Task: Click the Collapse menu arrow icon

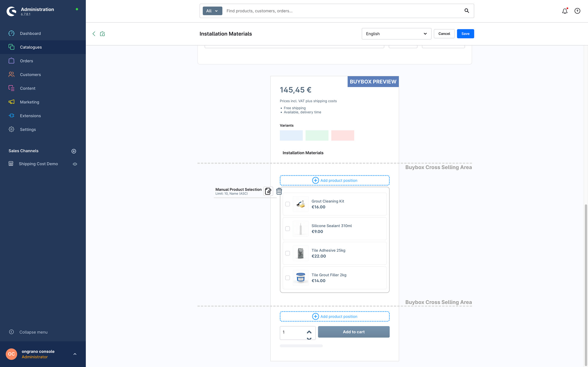Action: click(x=11, y=332)
